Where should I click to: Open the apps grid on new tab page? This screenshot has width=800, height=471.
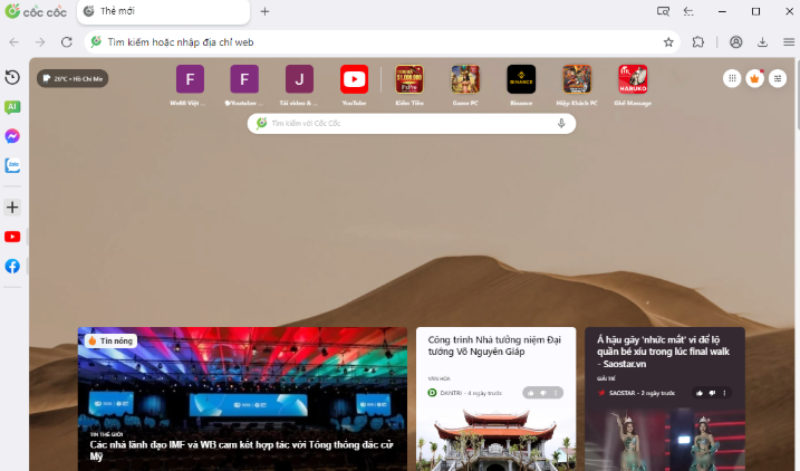(732, 78)
